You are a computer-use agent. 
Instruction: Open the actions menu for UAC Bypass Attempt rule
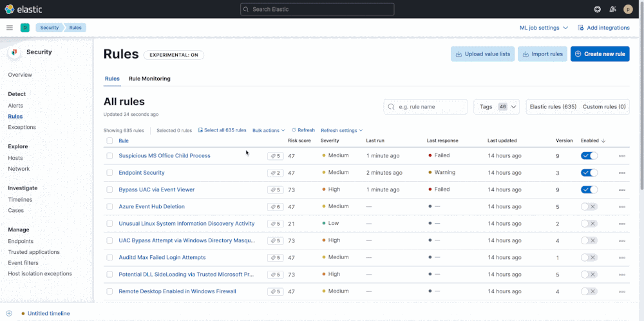pos(622,240)
